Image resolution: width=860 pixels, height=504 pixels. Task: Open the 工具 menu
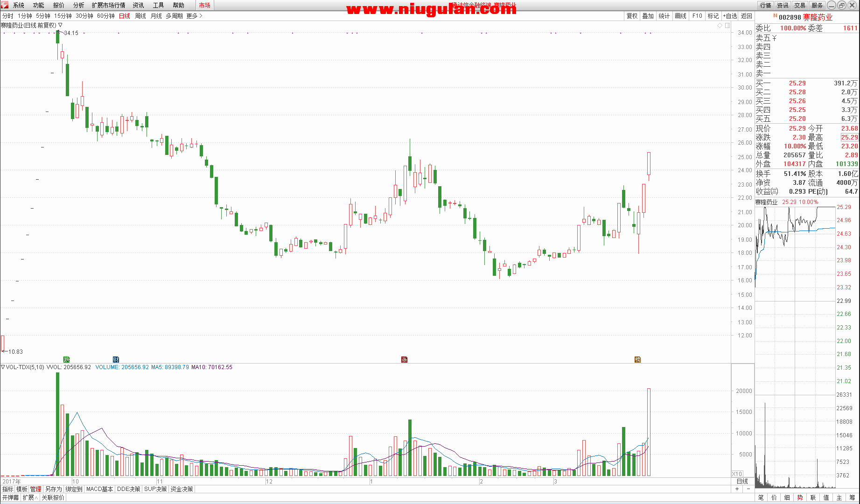point(159,5)
